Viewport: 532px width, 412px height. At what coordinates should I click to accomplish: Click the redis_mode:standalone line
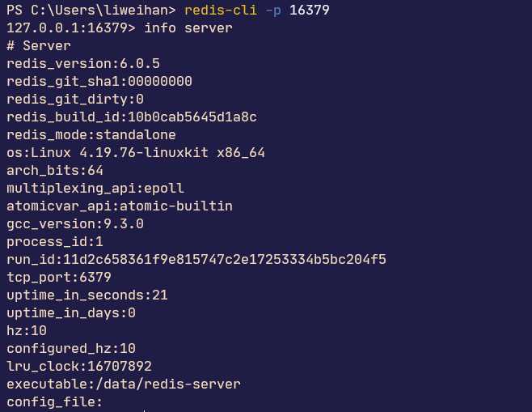(91, 135)
